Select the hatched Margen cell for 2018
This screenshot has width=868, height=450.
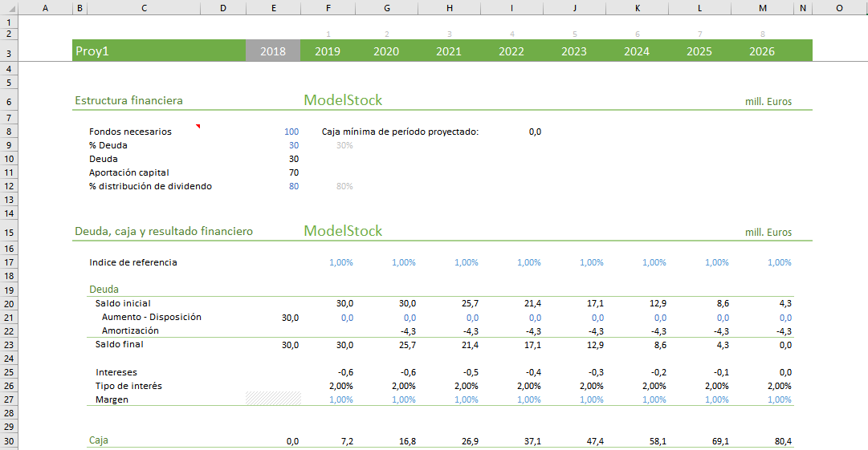click(273, 399)
